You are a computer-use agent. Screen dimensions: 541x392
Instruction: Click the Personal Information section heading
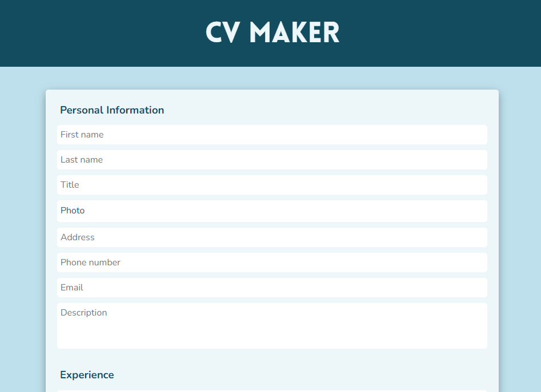[112, 110]
